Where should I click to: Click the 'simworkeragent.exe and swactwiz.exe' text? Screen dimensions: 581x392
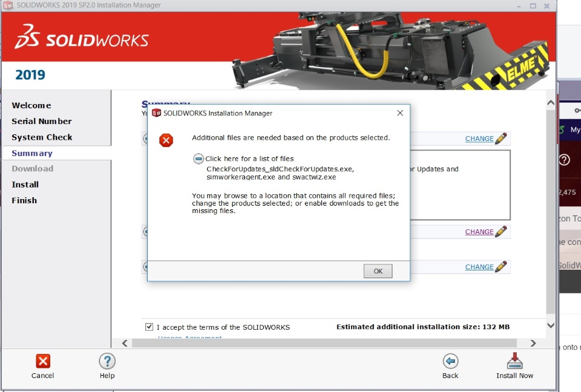coord(271,177)
